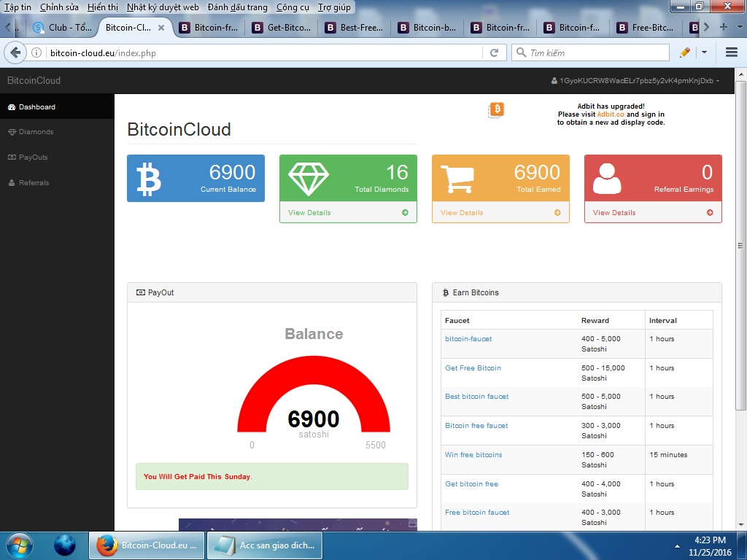Open the Best bitcoin faucet link
Screen dimensions: 747x560
(477, 396)
